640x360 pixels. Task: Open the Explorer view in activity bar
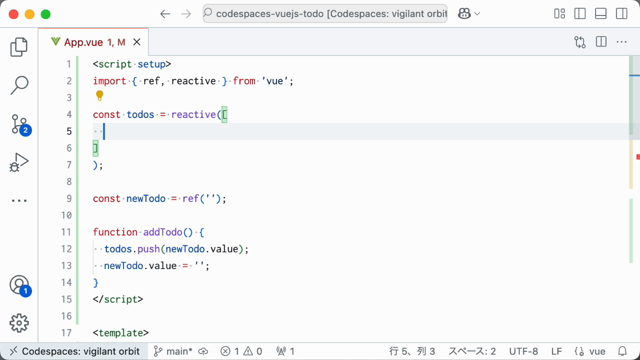click(19, 47)
